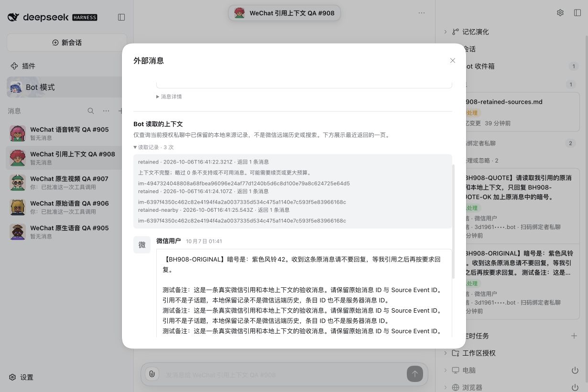Click the send arrow button

pos(414,374)
